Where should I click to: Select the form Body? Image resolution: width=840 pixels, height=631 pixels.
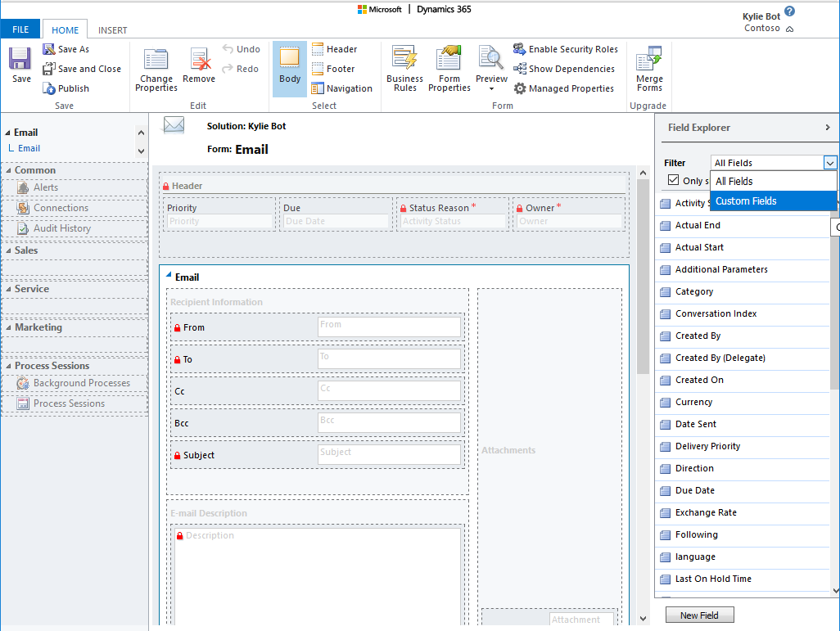click(x=289, y=69)
